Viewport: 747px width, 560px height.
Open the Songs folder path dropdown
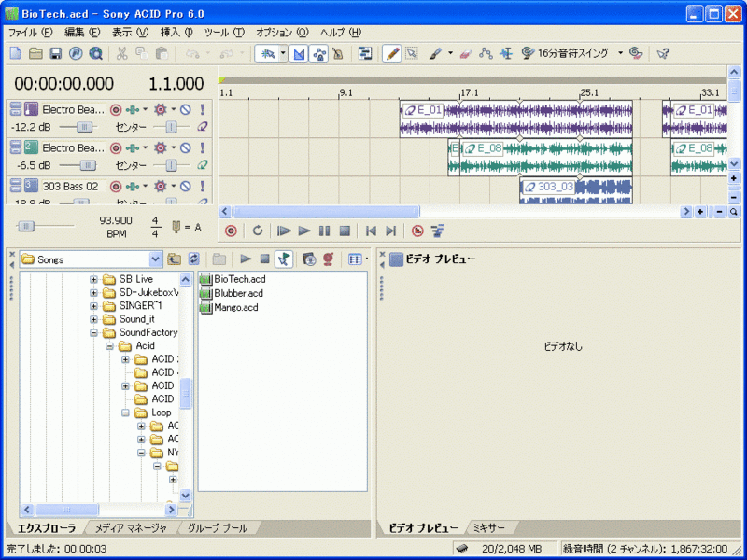point(156,259)
